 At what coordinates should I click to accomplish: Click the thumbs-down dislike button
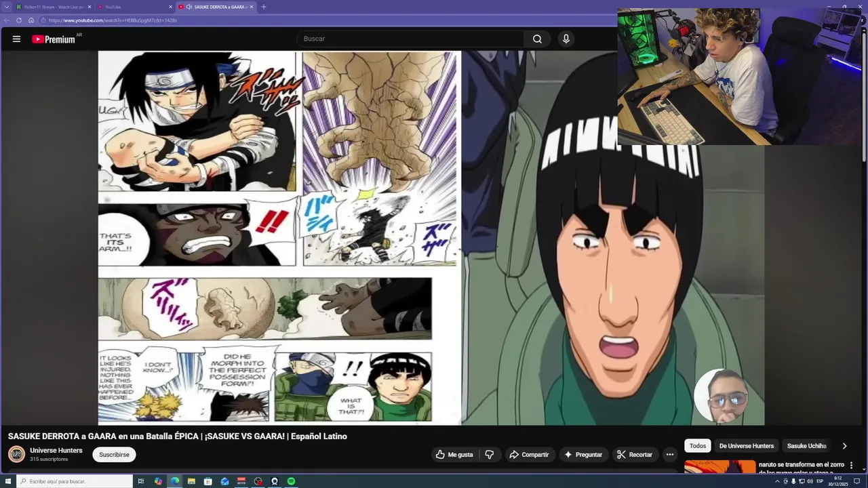point(490,455)
